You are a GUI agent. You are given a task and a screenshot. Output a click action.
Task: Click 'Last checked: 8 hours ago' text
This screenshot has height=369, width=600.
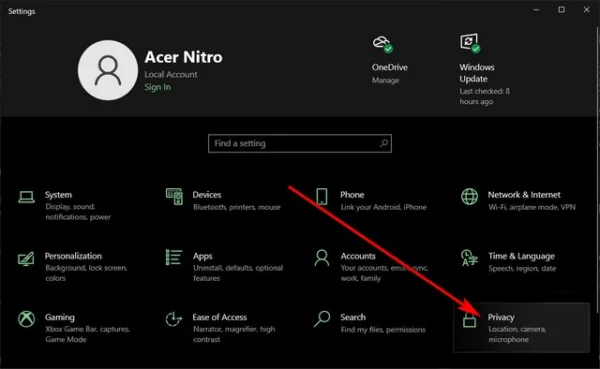pos(484,96)
